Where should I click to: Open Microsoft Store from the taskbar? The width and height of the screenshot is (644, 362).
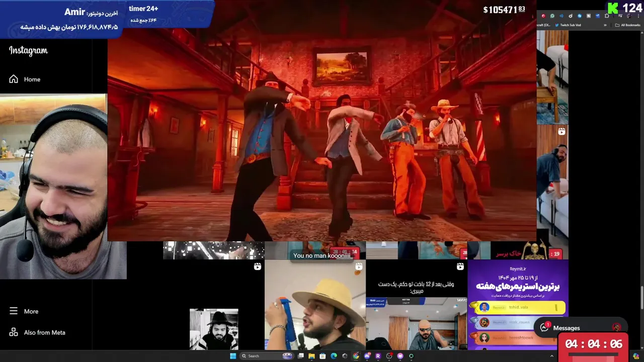(323, 356)
